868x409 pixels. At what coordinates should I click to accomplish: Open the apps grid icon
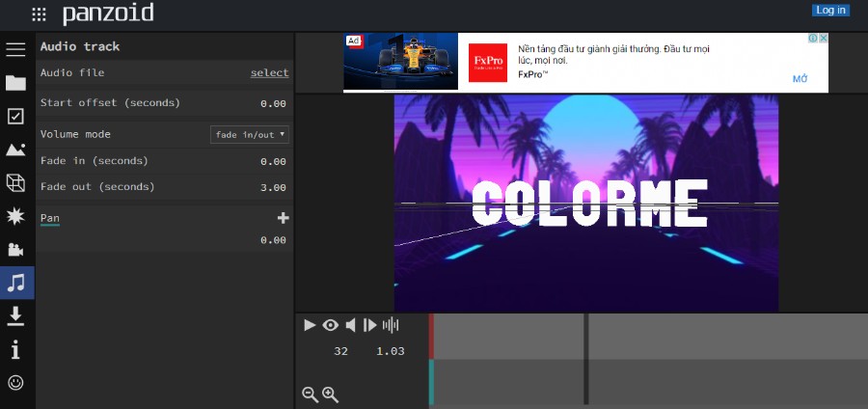[x=39, y=14]
